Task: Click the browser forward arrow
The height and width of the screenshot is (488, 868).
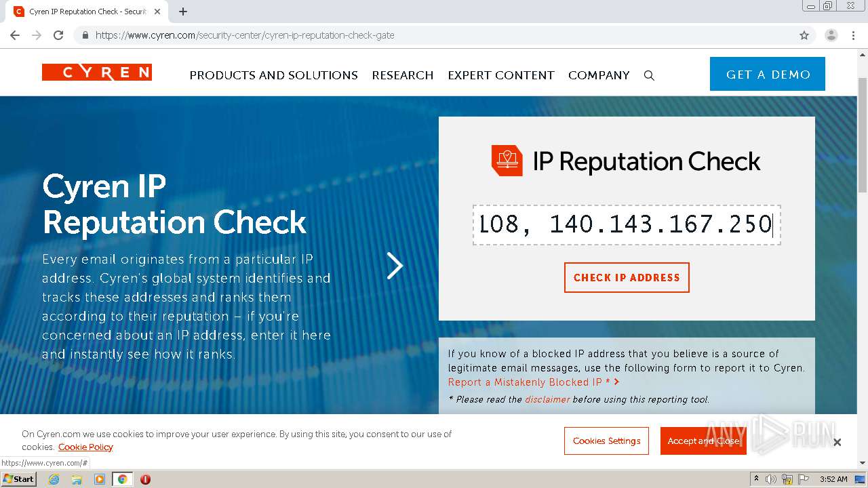Action: click(x=37, y=35)
